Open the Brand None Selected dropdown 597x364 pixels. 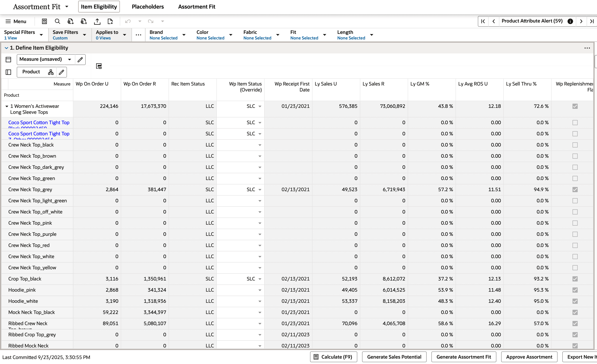pos(184,35)
